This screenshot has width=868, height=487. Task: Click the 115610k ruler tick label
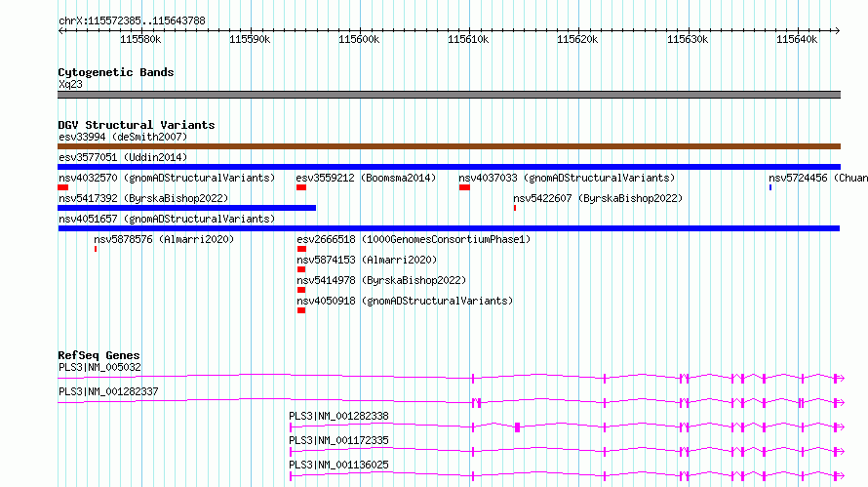point(468,39)
